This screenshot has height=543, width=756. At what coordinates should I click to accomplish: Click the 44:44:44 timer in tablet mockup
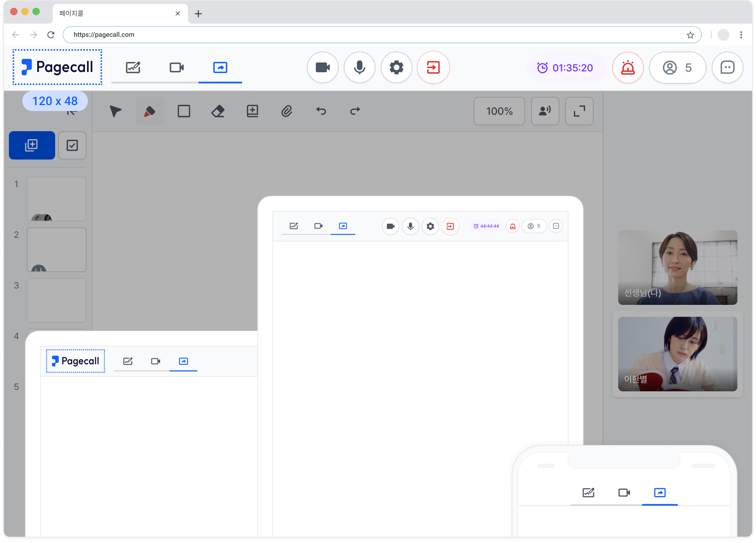[486, 226]
